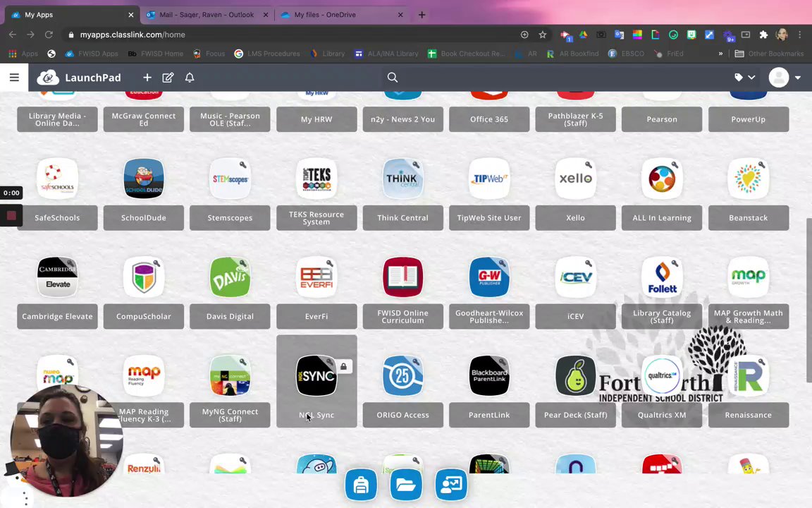Screen dimensions: 812x508
Task: Open the Stemscopes app icon
Action: pos(230,179)
